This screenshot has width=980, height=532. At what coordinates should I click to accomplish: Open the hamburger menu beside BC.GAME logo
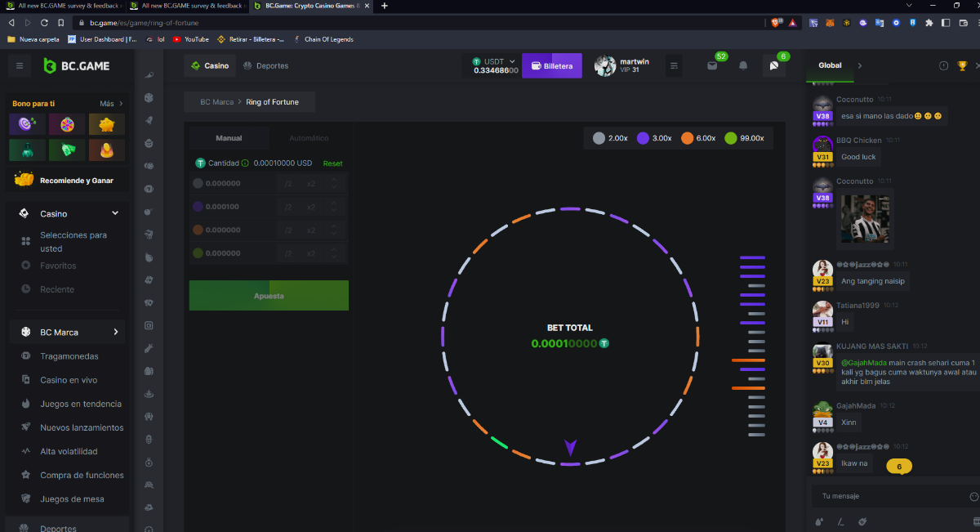[20, 65]
